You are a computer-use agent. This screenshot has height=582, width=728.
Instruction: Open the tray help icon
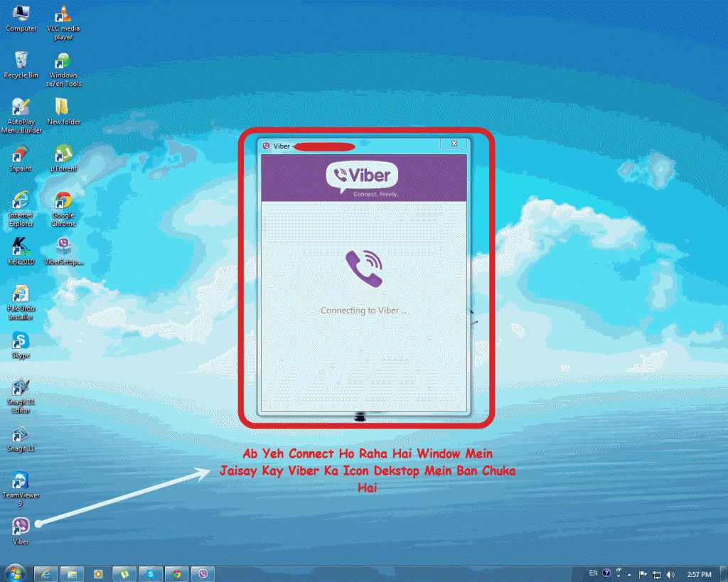(x=606, y=573)
